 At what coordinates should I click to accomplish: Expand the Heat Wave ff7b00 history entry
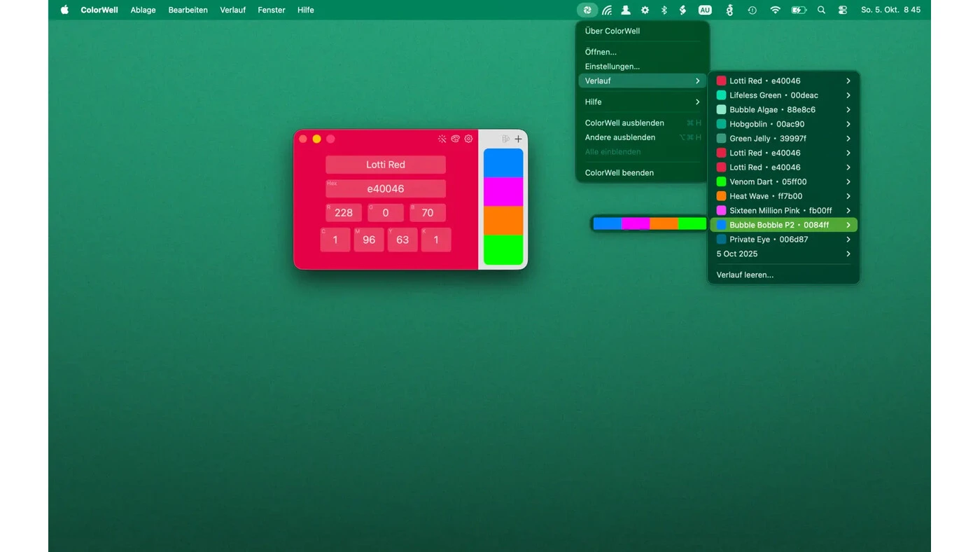[x=783, y=196]
